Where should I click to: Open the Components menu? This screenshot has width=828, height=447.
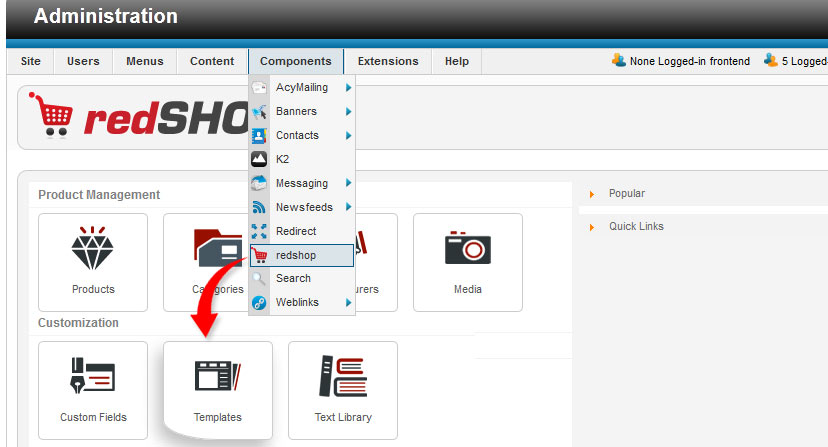[x=296, y=61]
